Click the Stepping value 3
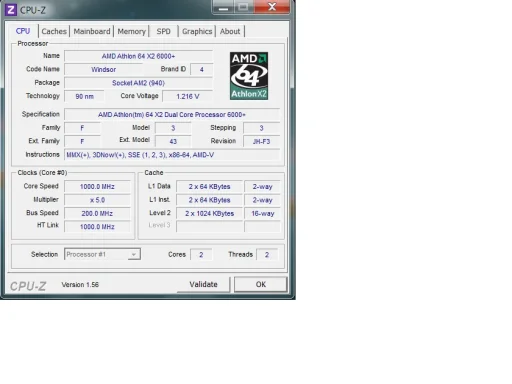 click(261, 128)
